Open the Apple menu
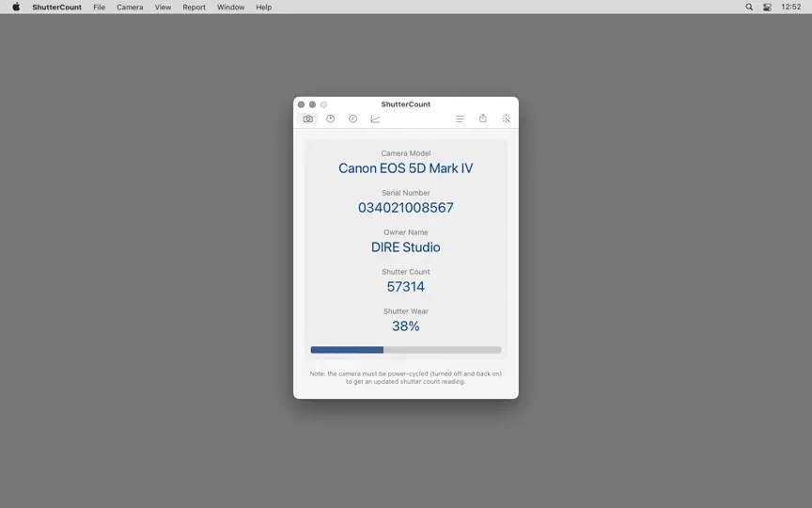The height and width of the screenshot is (508, 812). click(16, 7)
